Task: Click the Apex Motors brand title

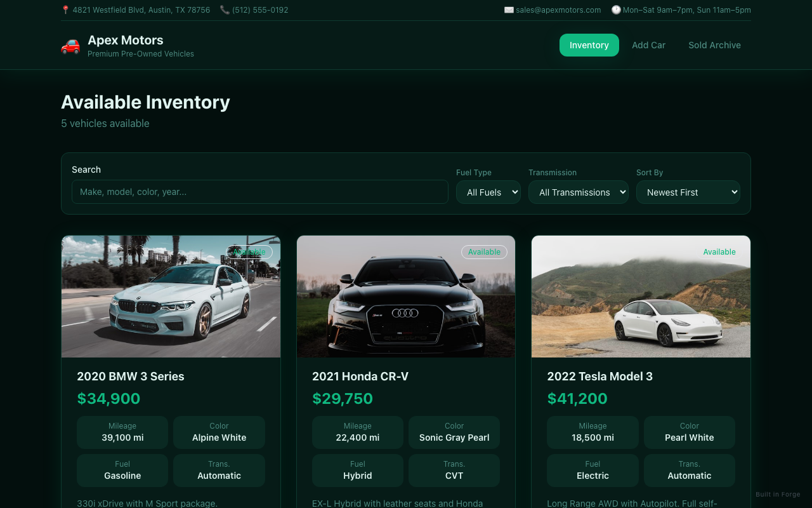Action: tap(126, 40)
